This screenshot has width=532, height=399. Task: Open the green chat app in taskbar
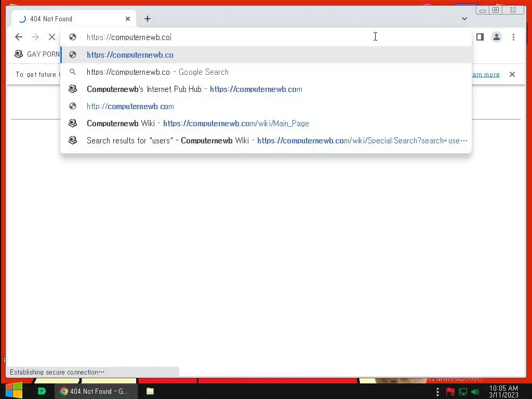pos(42,391)
